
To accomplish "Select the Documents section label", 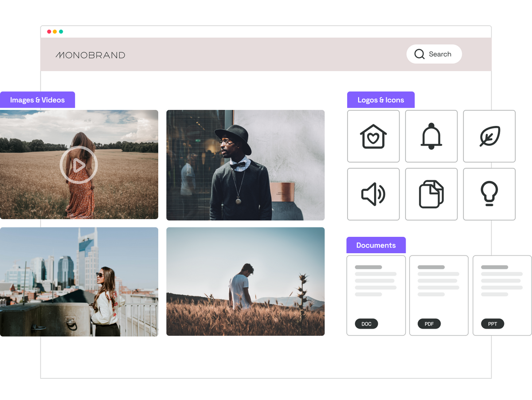I will (x=376, y=245).
